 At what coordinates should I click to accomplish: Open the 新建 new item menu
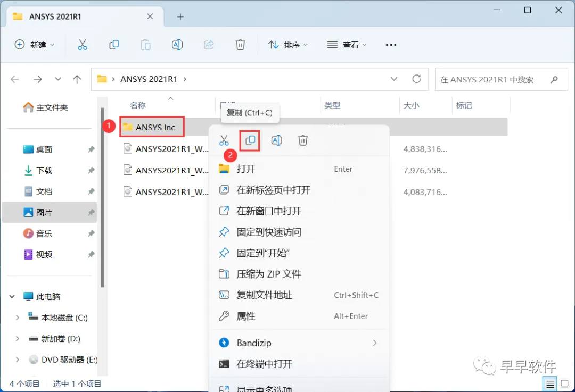[x=35, y=45]
